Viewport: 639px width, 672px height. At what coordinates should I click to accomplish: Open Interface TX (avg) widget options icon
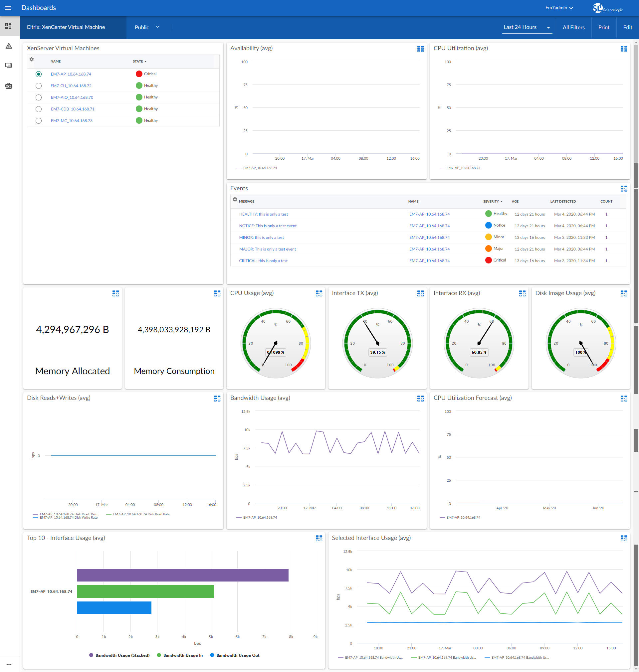pos(420,293)
